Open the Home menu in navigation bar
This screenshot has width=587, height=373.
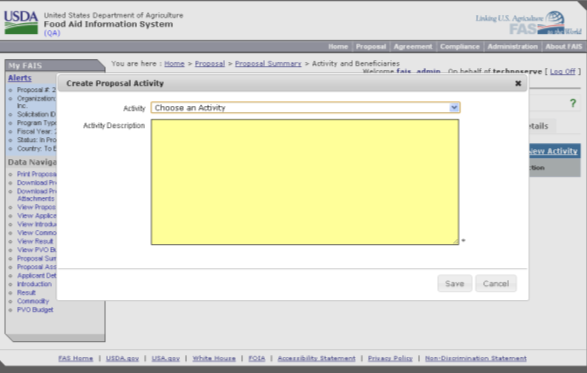point(338,46)
